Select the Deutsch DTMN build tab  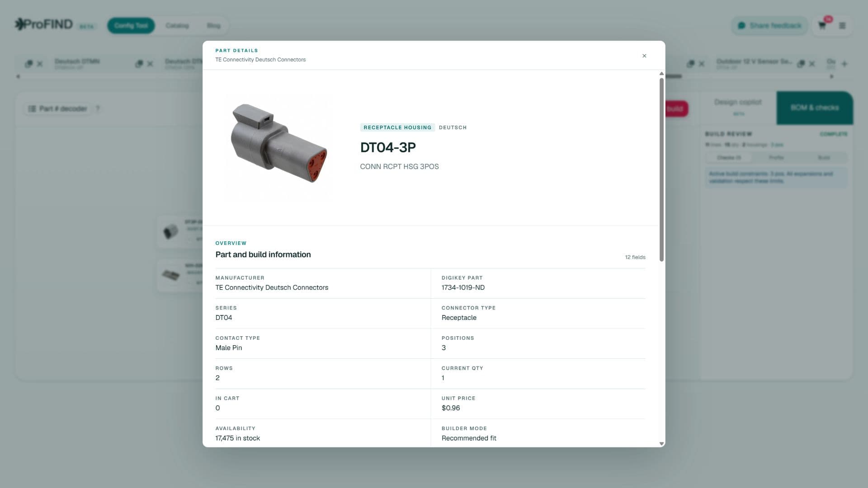click(77, 64)
